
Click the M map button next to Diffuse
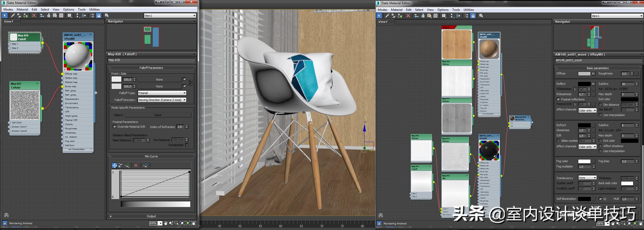point(593,74)
